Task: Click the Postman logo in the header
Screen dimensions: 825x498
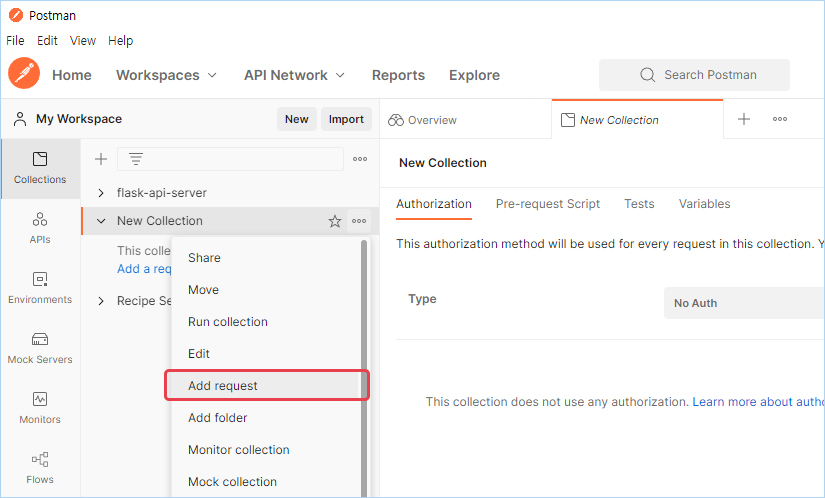Action: [24, 73]
